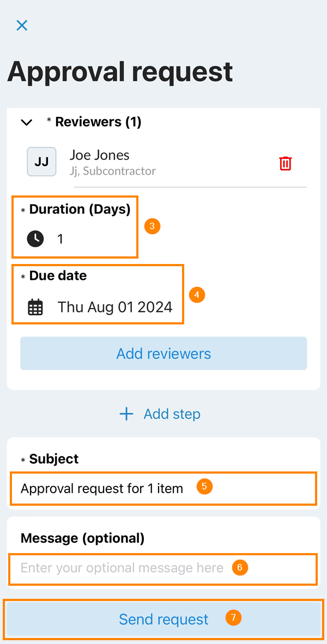Click the Add step link
Viewport: 327px width, 644px height.
tap(172, 414)
